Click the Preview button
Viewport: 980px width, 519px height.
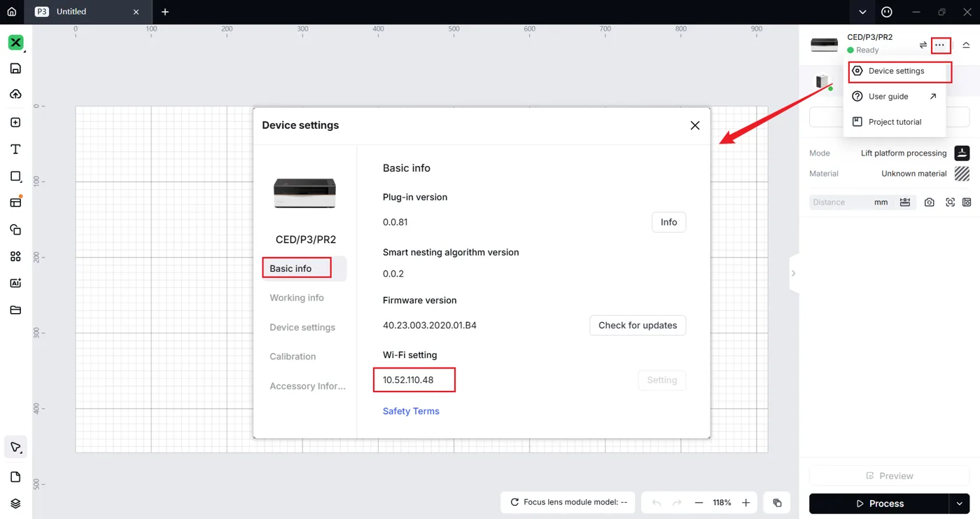point(889,476)
